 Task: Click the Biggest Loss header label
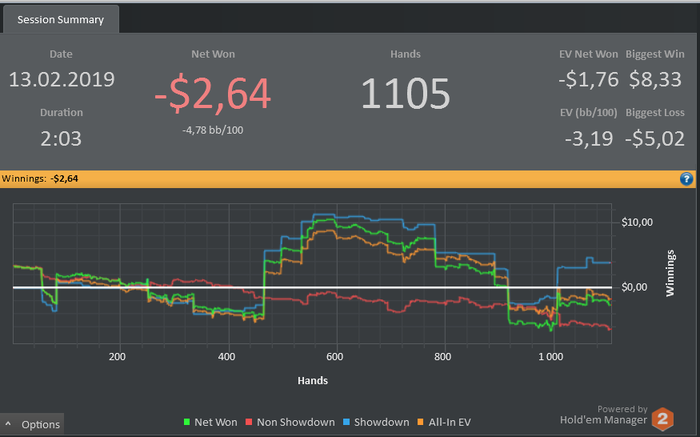click(x=655, y=112)
